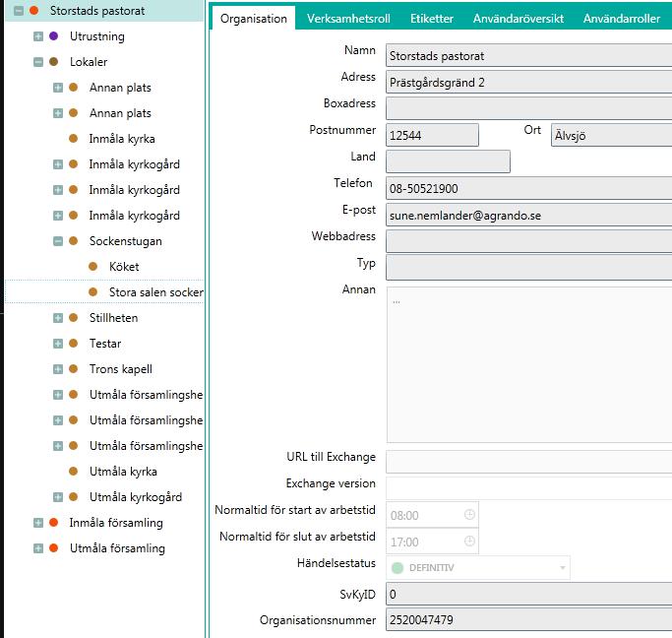Image resolution: width=672 pixels, height=638 pixels.
Task: Select the Köket room item
Action: point(124,267)
